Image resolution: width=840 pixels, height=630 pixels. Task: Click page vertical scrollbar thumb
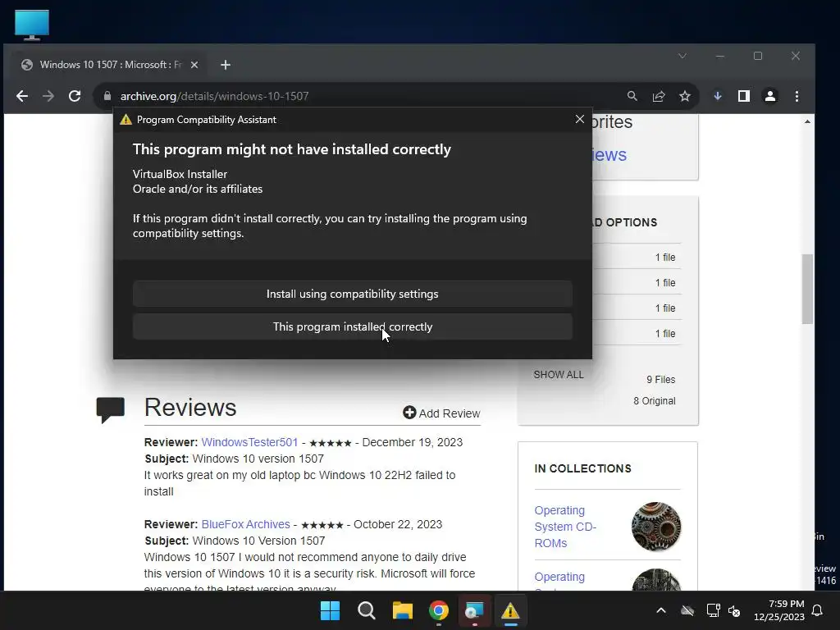tap(807, 290)
